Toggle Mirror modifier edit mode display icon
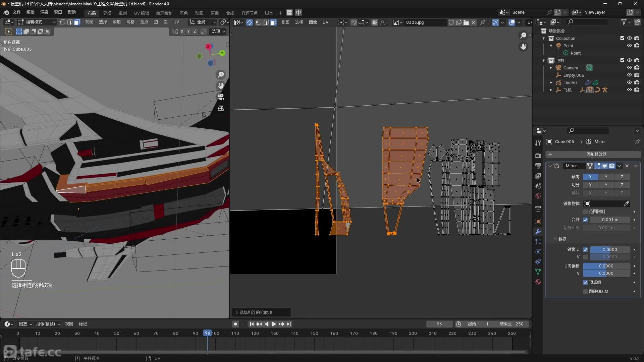This screenshot has height=362, width=644. click(x=597, y=166)
